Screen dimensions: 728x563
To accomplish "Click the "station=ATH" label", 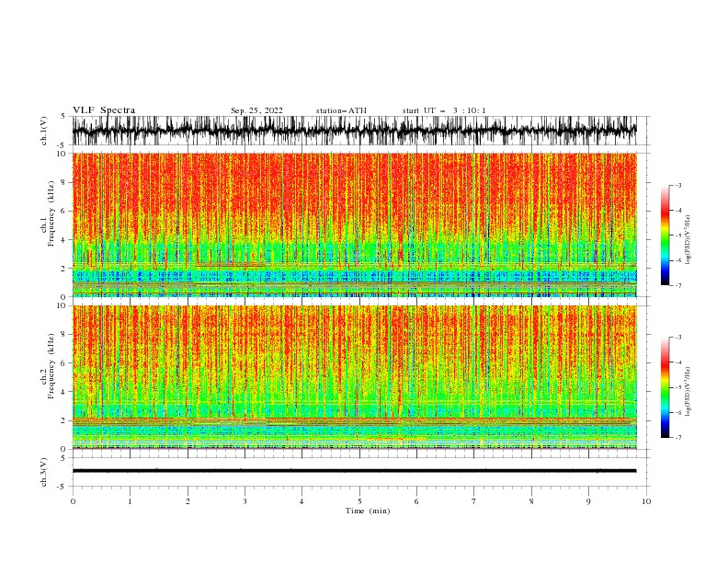I will click(341, 110).
